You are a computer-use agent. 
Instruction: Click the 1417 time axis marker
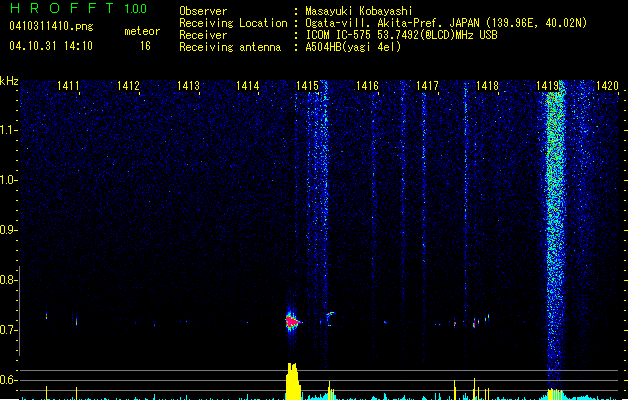427,85
